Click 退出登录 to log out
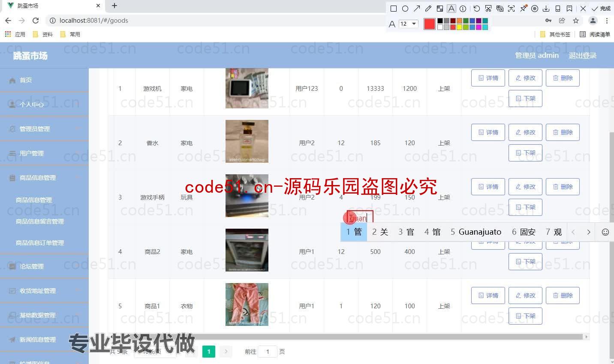 pyautogui.click(x=582, y=55)
